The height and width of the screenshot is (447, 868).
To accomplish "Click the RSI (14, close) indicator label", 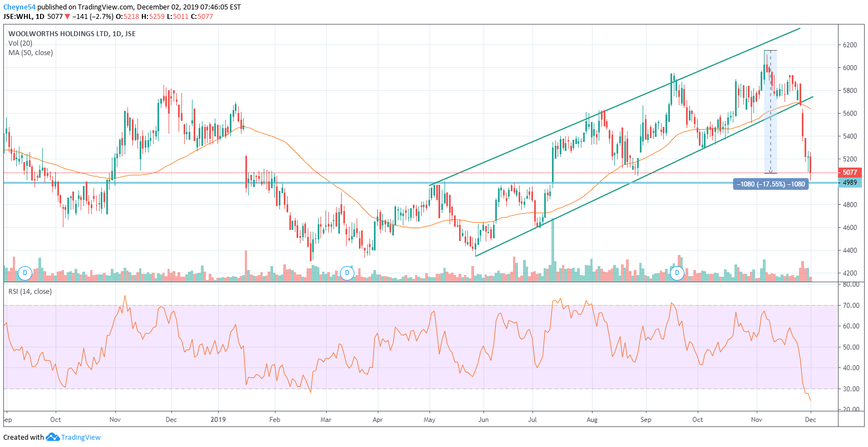I will click(x=29, y=292).
